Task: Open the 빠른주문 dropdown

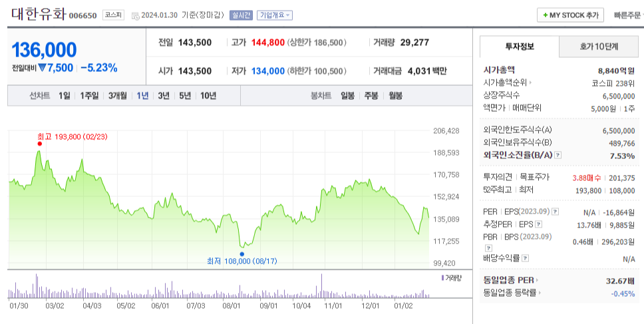Action: [629, 15]
